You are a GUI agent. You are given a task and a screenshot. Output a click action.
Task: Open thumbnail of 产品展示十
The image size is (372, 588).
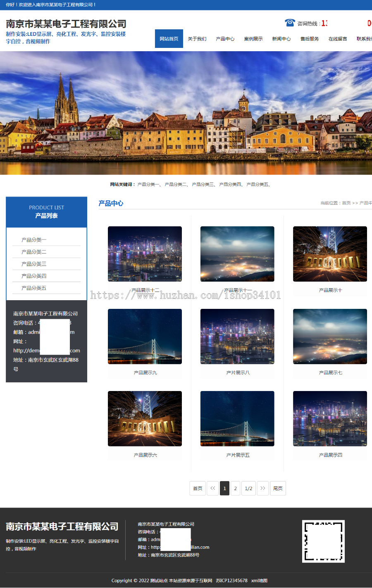click(x=330, y=254)
